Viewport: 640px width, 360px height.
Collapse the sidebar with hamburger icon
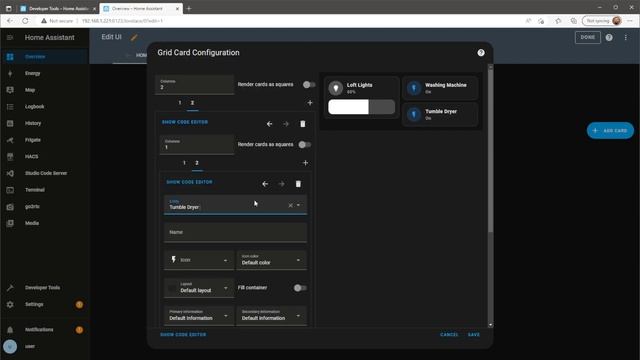[10, 38]
